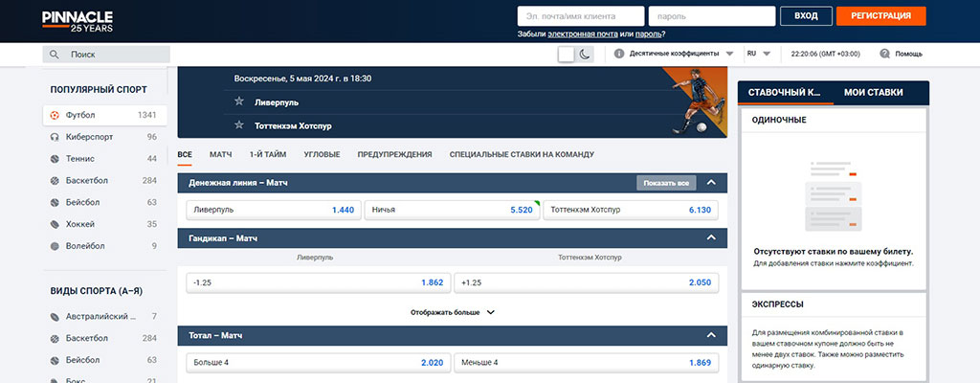Bet on Тоттенхэм Хотспур at 6.130
Viewport: 980px width, 383px height.
point(631,210)
